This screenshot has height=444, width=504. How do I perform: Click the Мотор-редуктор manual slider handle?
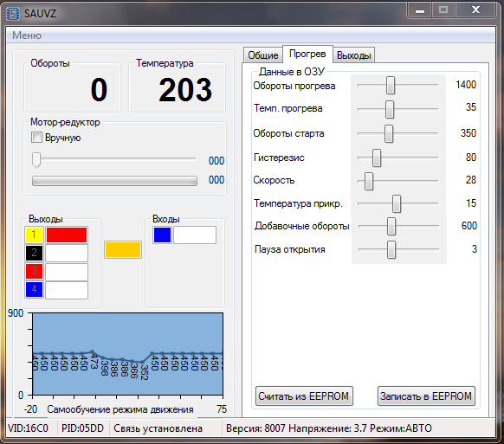(x=36, y=159)
